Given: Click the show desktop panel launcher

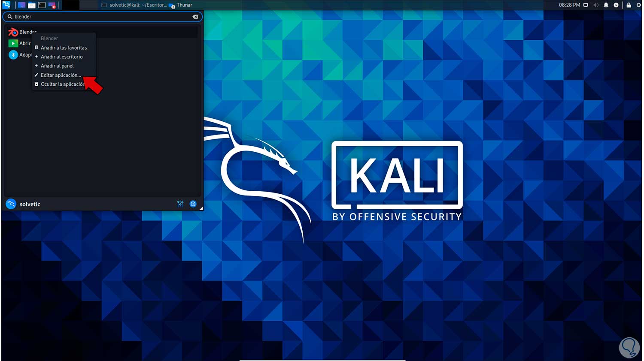Looking at the screenshot, I should pos(21,5).
